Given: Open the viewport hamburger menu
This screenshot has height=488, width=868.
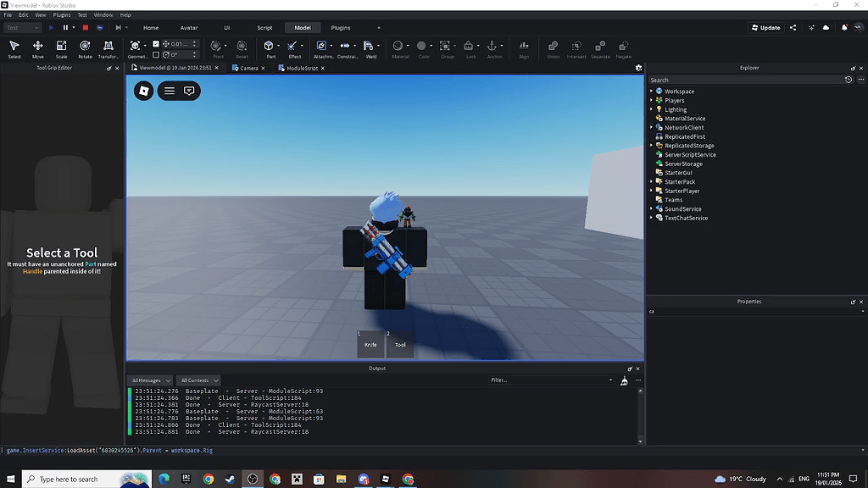Looking at the screenshot, I should tap(170, 91).
